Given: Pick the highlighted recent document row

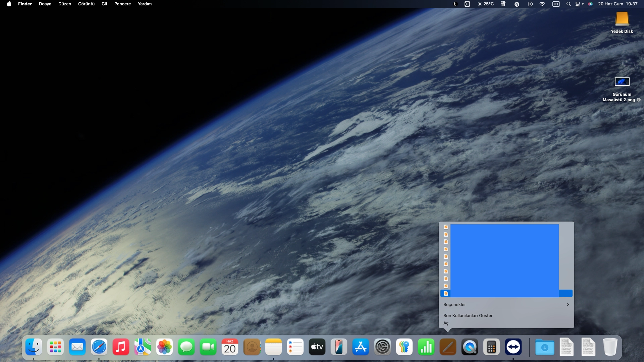Looking at the screenshot, I should coord(506,293).
